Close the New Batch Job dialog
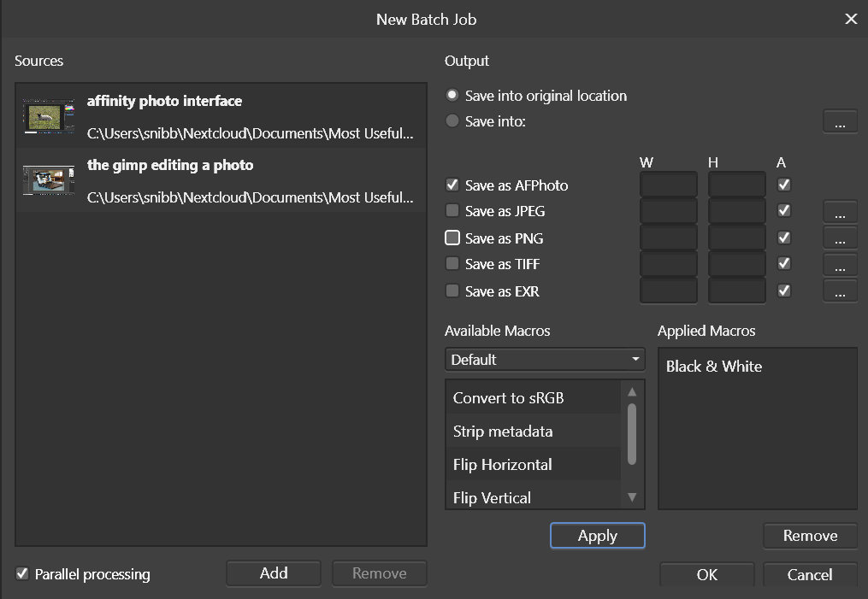The height and width of the screenshot is (599, 868). point(851,19)
